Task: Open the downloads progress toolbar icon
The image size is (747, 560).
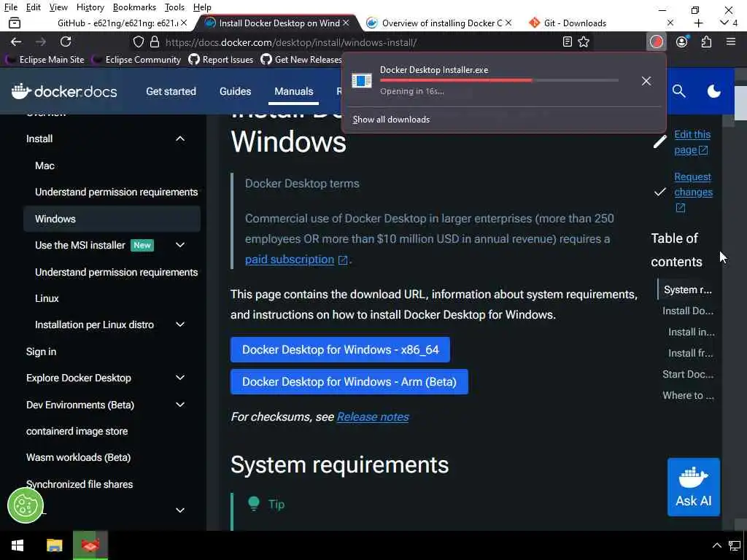Action: pyautogui.click(x=657, y=42)
